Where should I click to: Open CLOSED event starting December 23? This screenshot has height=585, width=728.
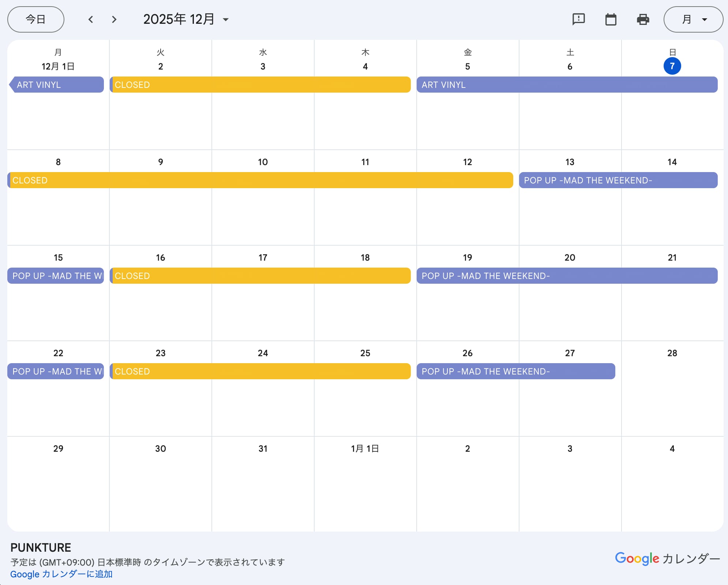pos(260,371)
